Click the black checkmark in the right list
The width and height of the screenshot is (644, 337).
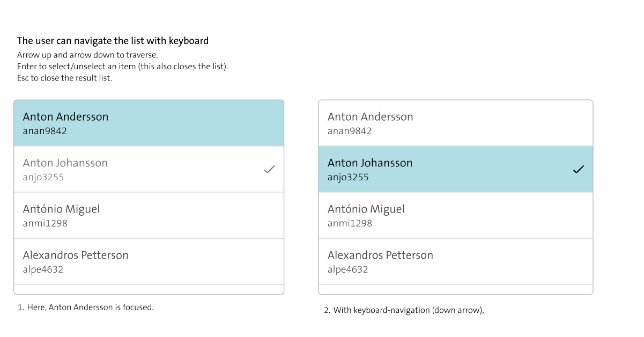(578, 170)
